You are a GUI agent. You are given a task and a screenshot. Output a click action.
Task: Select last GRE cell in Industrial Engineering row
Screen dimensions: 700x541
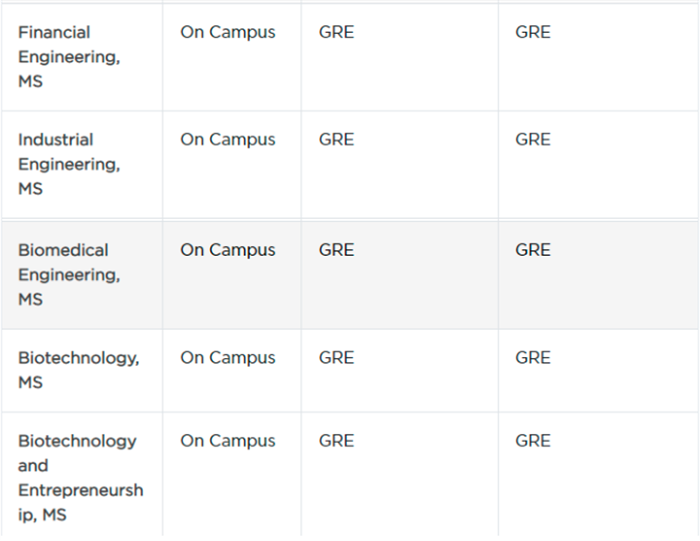click(x=533, y=140)
